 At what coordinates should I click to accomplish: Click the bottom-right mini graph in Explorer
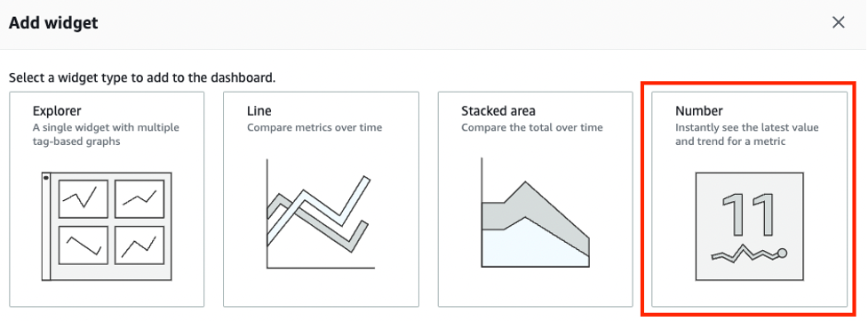(x=139, y=245)
